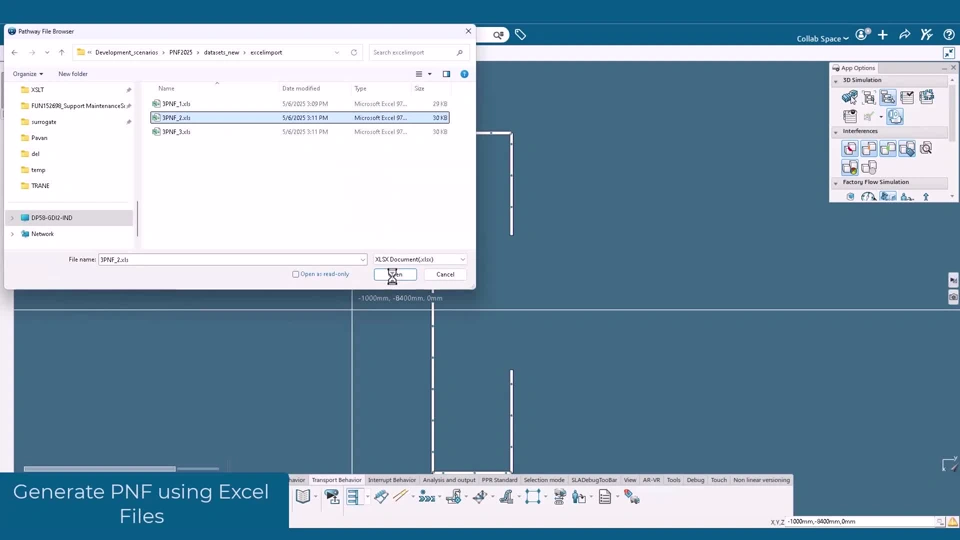Click the tag icon beside the search box
This screenshot has width=960, height=540.
pyautogui.click(x=520, y=35)
